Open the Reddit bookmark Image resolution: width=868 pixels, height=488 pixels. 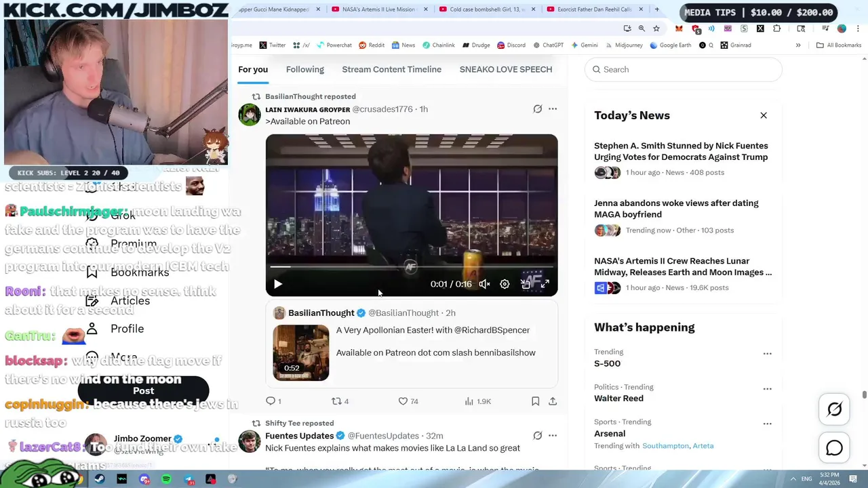tap(371, 45)
